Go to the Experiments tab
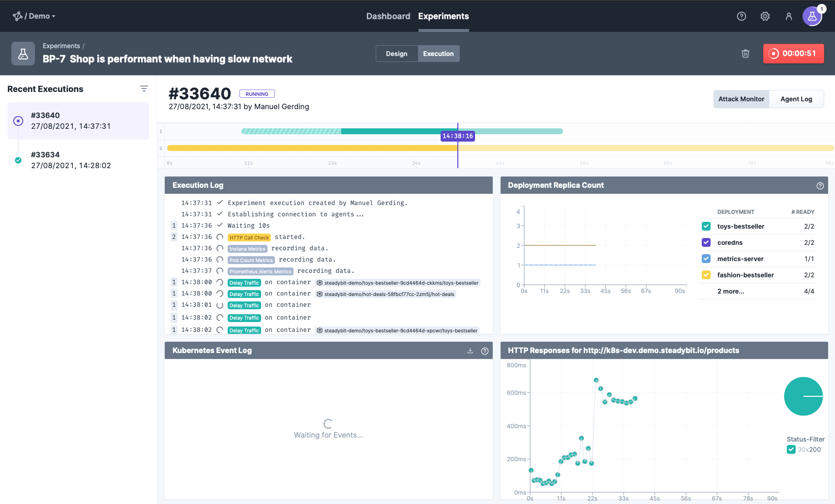This screenshot has height=504, width=835. (443, 16)
